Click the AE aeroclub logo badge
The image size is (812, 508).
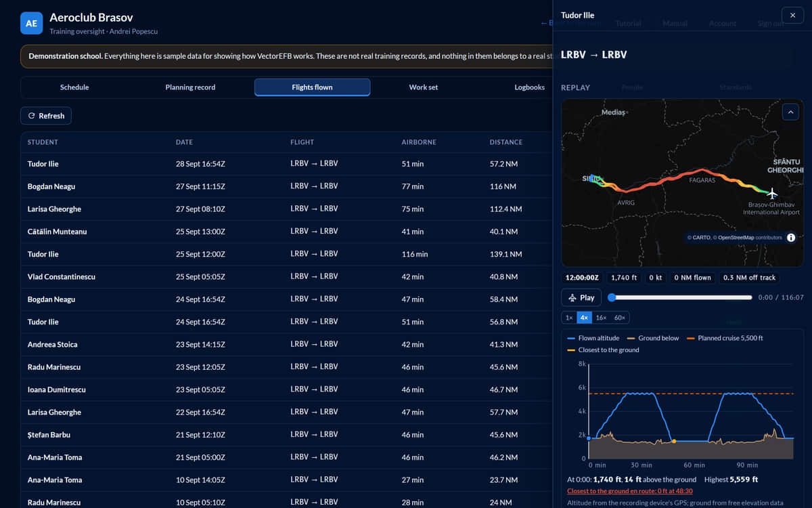31,23
